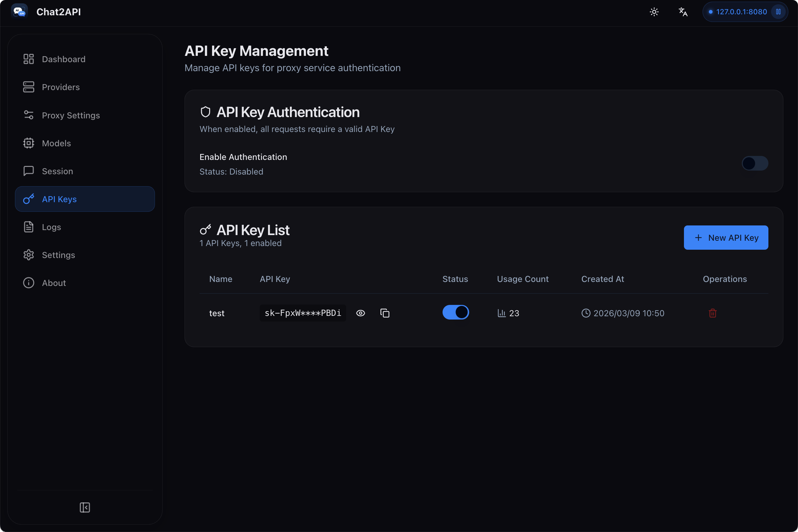
Task: Navigate to Models
Action: (x=85, y=143)
